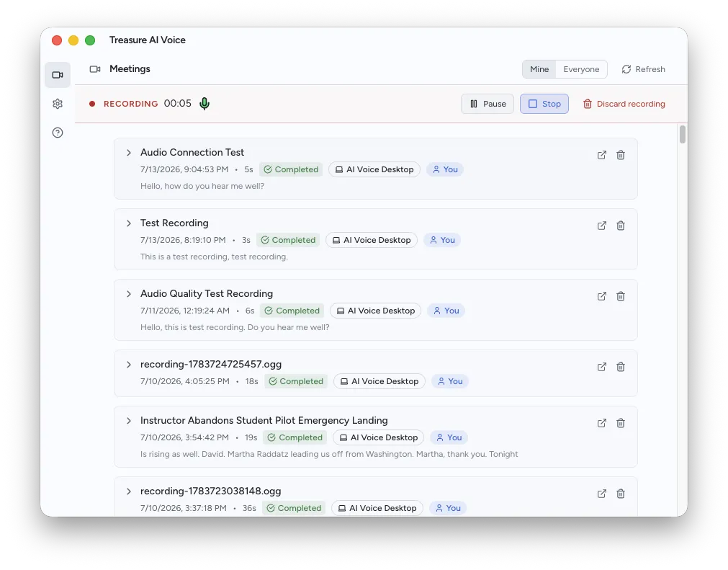Click Completed badge on recording-1783724725457.ogg

296,381
